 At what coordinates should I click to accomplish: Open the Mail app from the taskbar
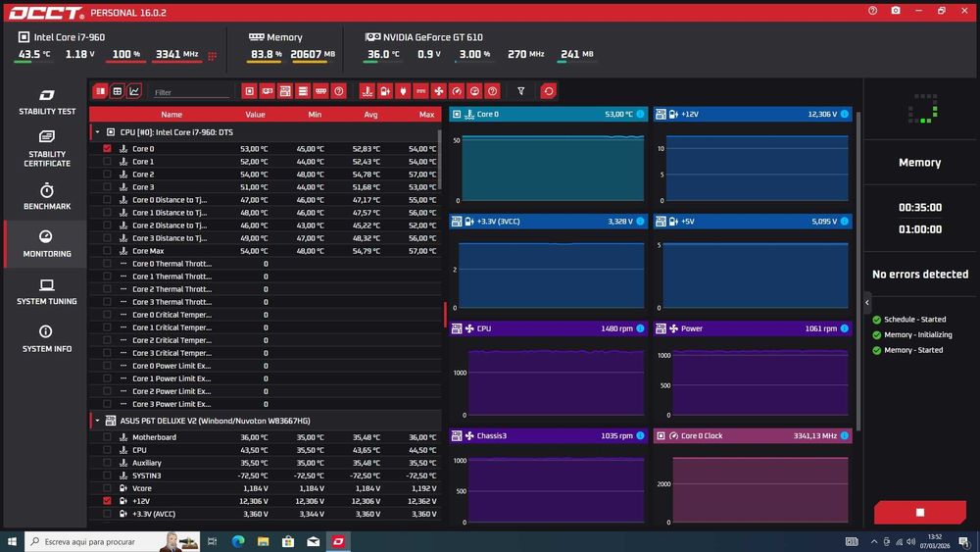coord(314,541)
